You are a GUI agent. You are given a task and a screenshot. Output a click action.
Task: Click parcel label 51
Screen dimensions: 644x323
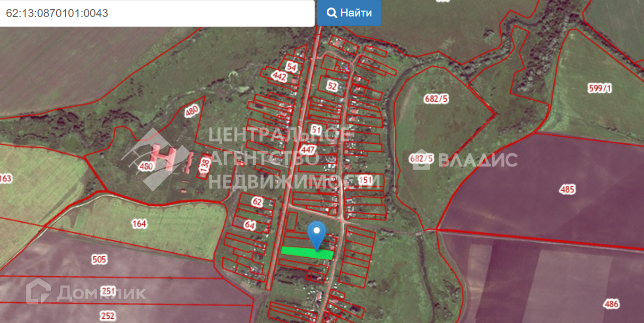click(317, 129)
